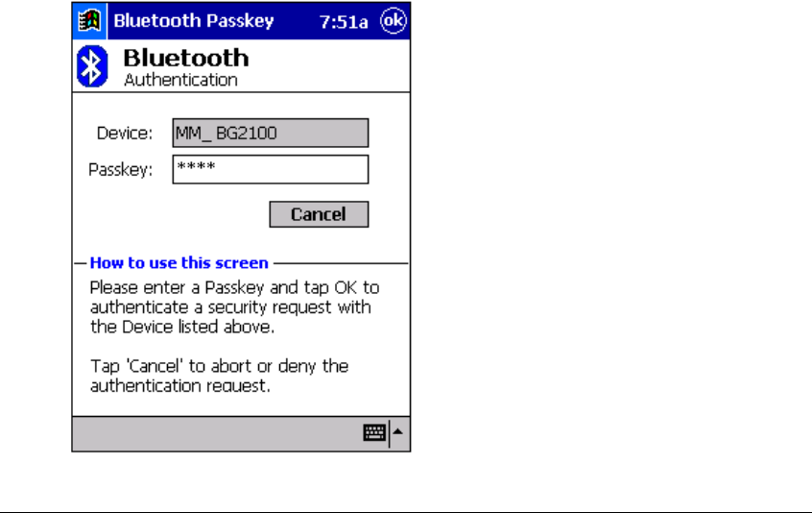The height and width of the screenshot is (513, 812).
Task: Click the Bluetooth Passkey title text
Action: 193,21
